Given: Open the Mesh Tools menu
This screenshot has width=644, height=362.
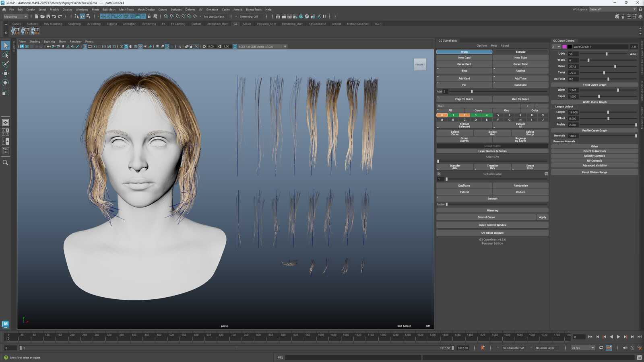Looking at the screenshot, I should click(126, 10).
